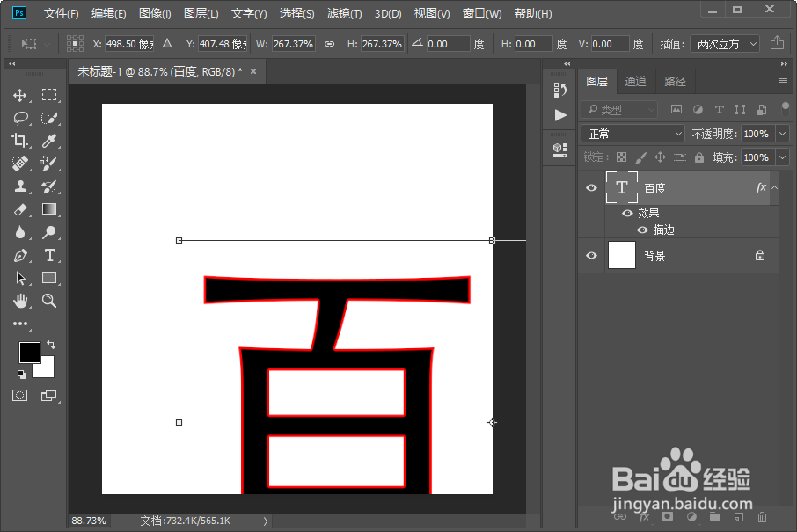Select the History Brush tool
The image size is (797, 532).
click(49, 186)
